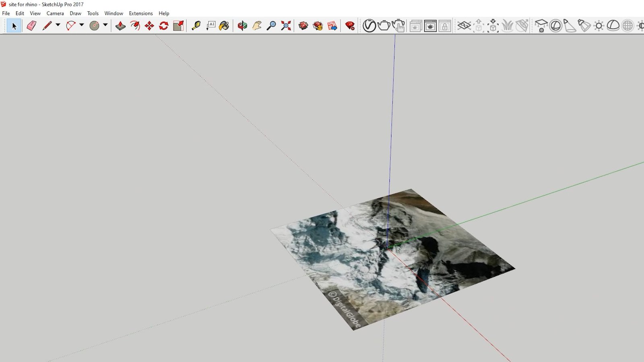644x362 pixels.
Task: Start render with V-Ray teapot icon
Action: 384,26
